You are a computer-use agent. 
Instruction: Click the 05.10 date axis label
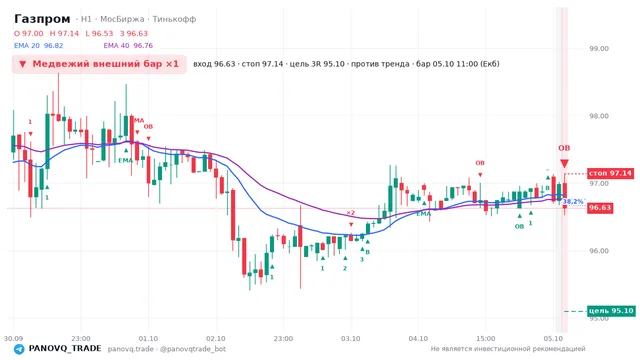pos(553,339)
